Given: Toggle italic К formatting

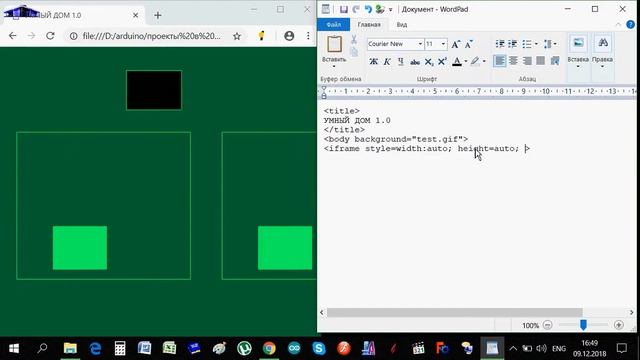Looking at the screenshot, I should pos(387,62).
